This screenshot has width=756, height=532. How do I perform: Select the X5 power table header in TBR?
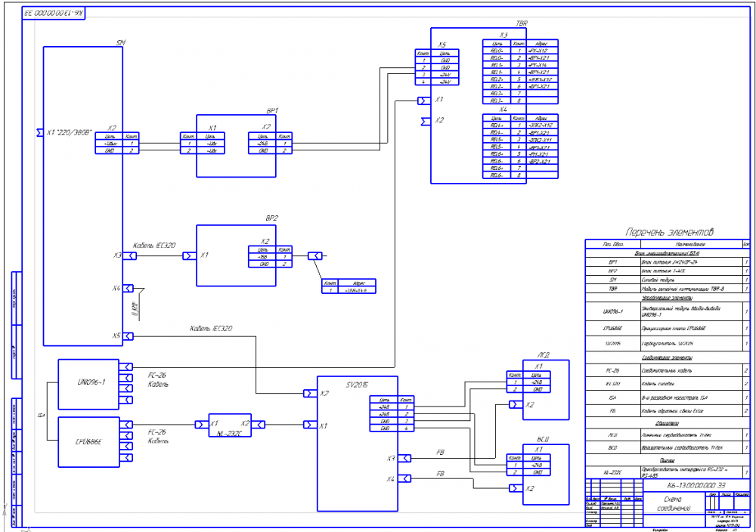(442, 45)
